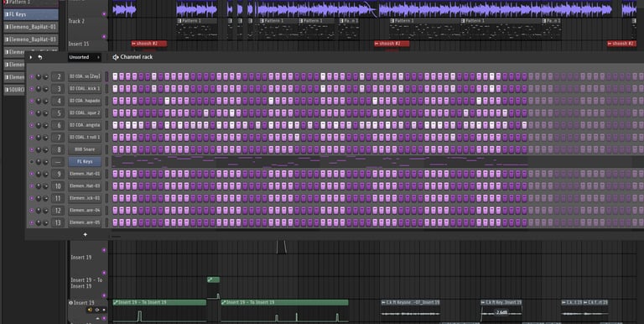Viewport: 644px width, 324px height.
Task: Click the Insert 15 playlist track label
Action: (79, 44)
